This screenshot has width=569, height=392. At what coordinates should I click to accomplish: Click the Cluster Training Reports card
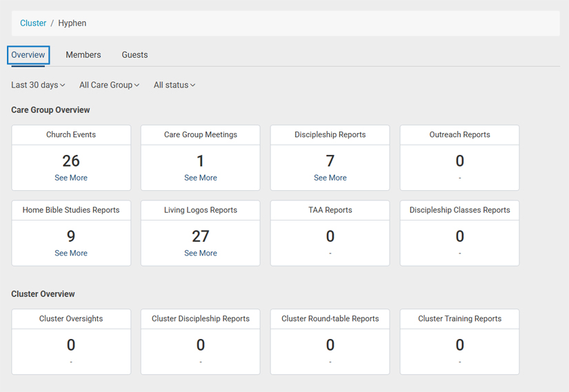tap(459, 342)
